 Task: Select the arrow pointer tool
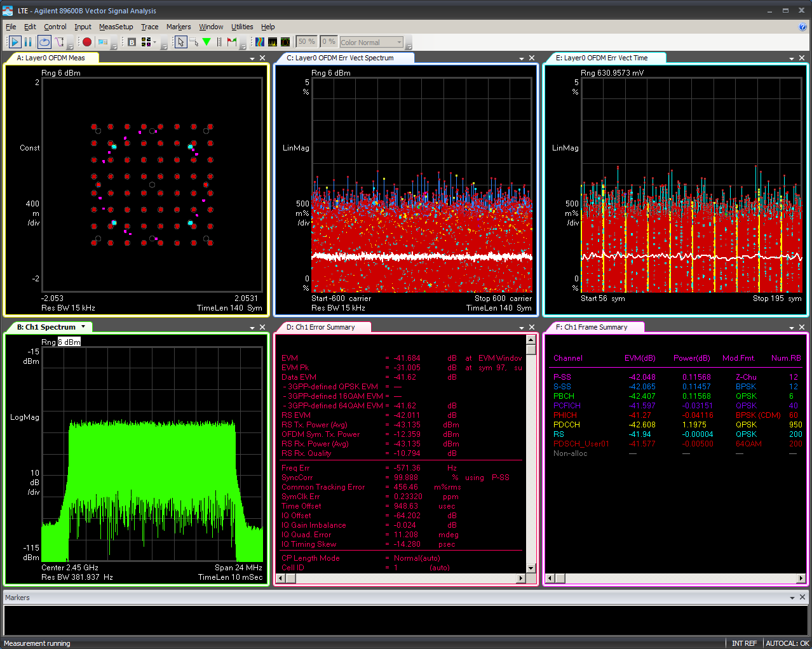click(181, 42)
